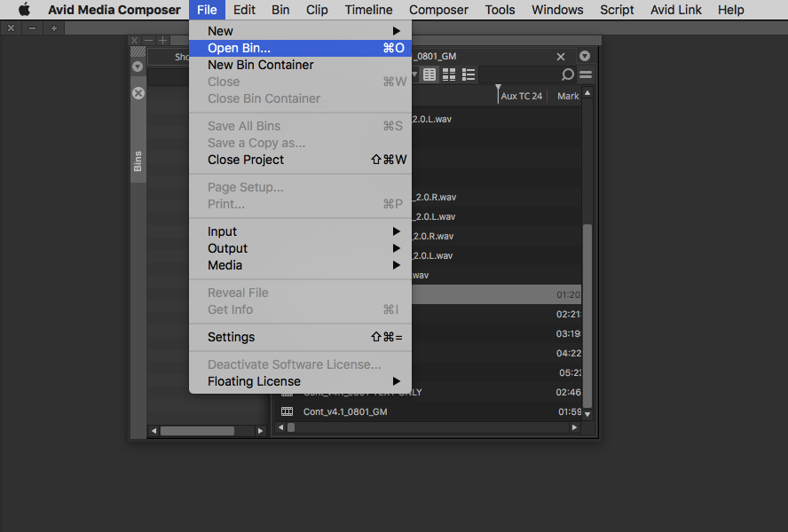Click the sequence icon beside Cont_v4.1_0801_GM
The width and height of the screenshot is (788, 532).
tap(287, 411)
